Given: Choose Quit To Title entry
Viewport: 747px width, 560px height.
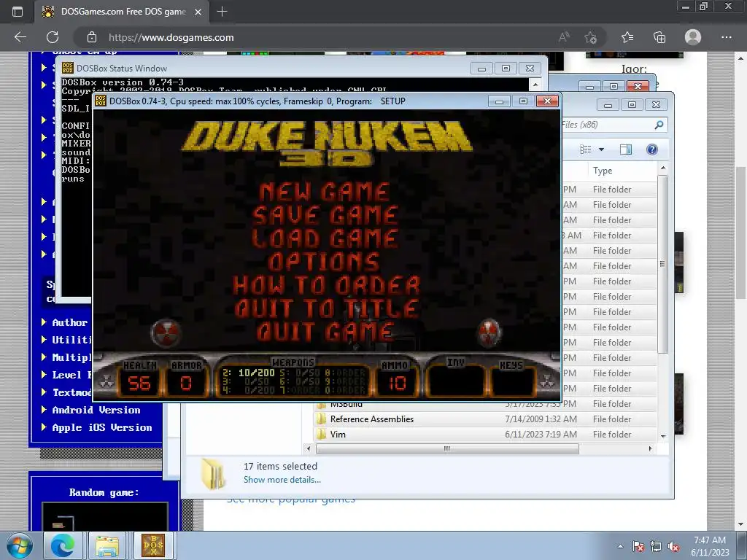Looking at the screenshot, I should (x=327, y=308).
